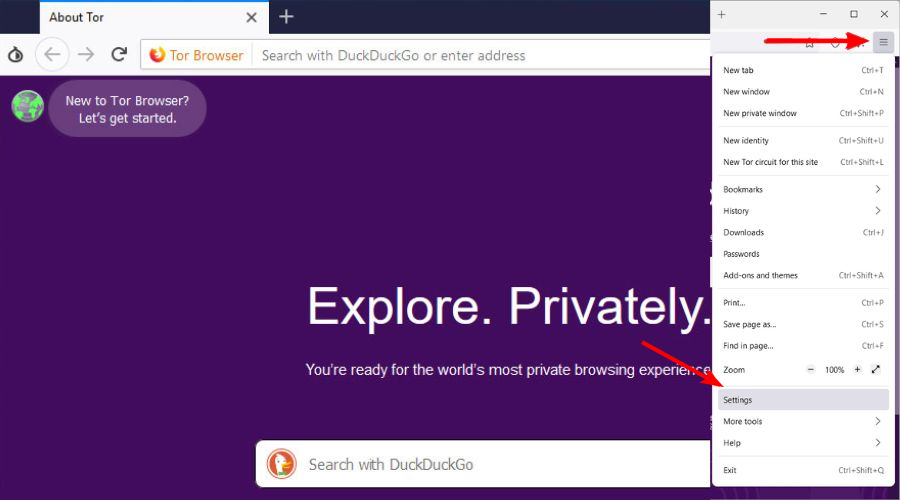Choose New window from the menu
The height and width of the screenshot is (500, 900).
coord(803,92)
